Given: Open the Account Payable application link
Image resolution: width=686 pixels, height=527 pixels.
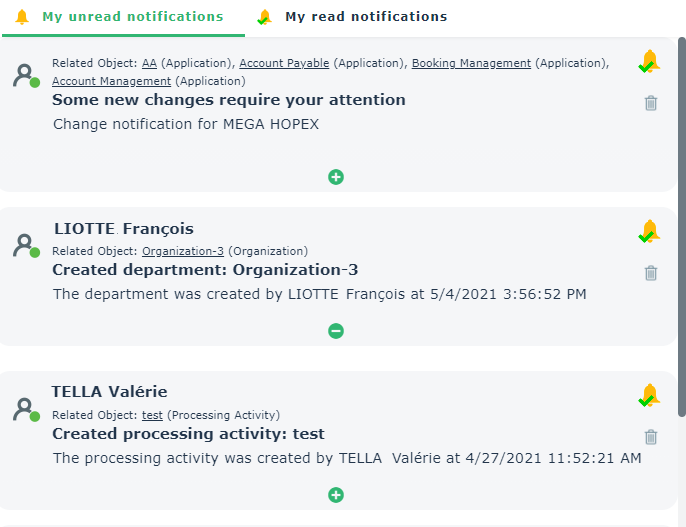Looking at the screenshot, I should click(284, 63).
